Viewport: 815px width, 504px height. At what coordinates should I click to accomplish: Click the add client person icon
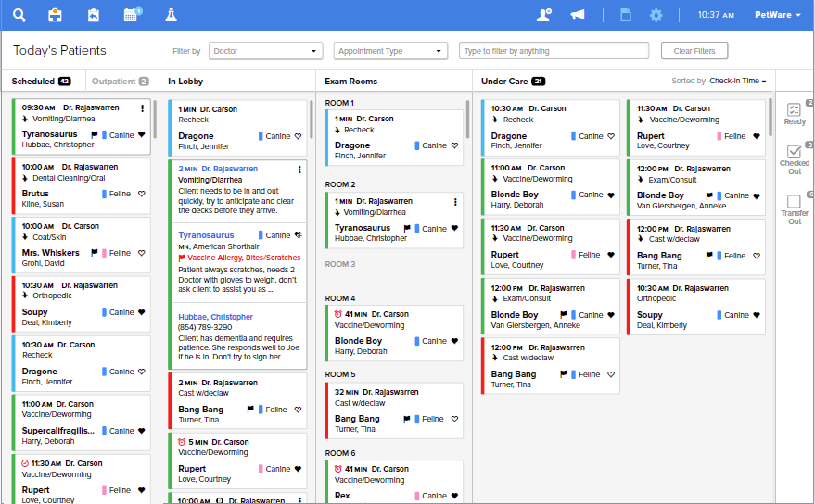pyautogui.click(x=543, y=15)
